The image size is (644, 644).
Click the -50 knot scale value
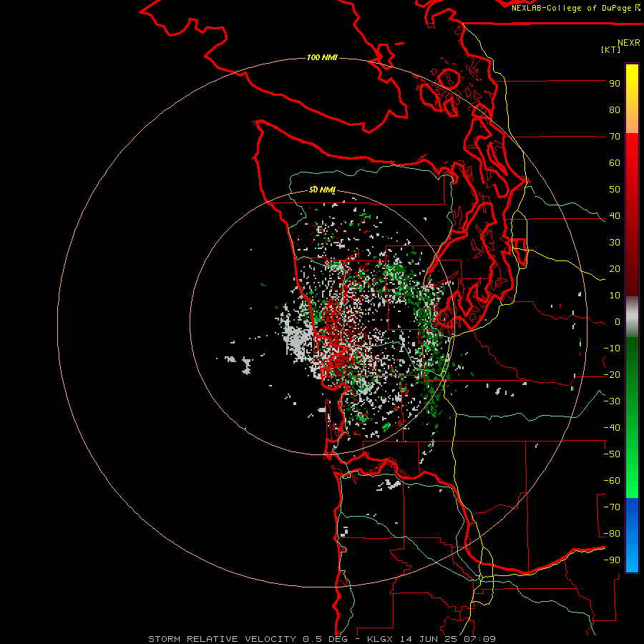coord(612,454)
